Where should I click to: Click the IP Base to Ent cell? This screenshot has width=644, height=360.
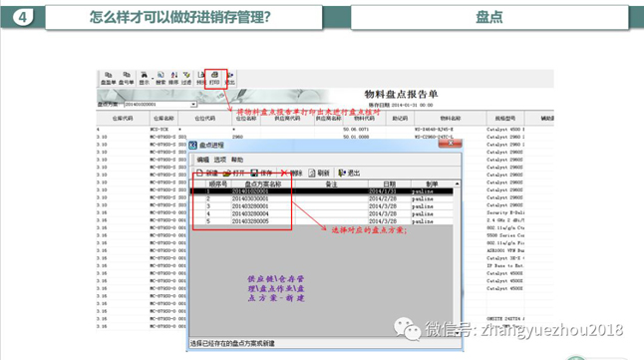505,266
